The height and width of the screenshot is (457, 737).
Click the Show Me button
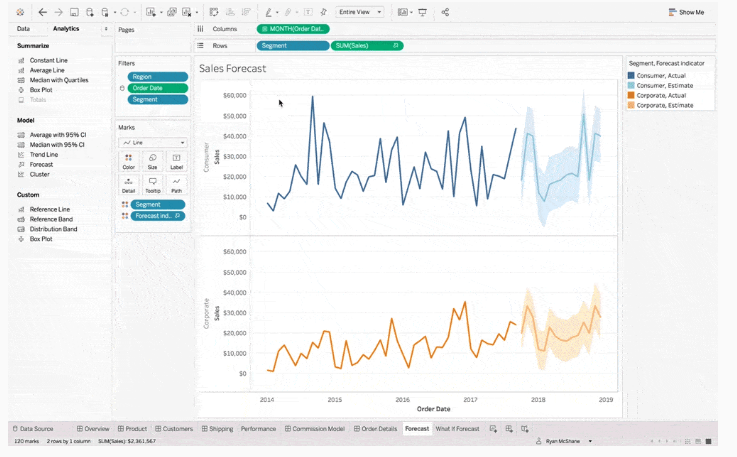point(686,12)
